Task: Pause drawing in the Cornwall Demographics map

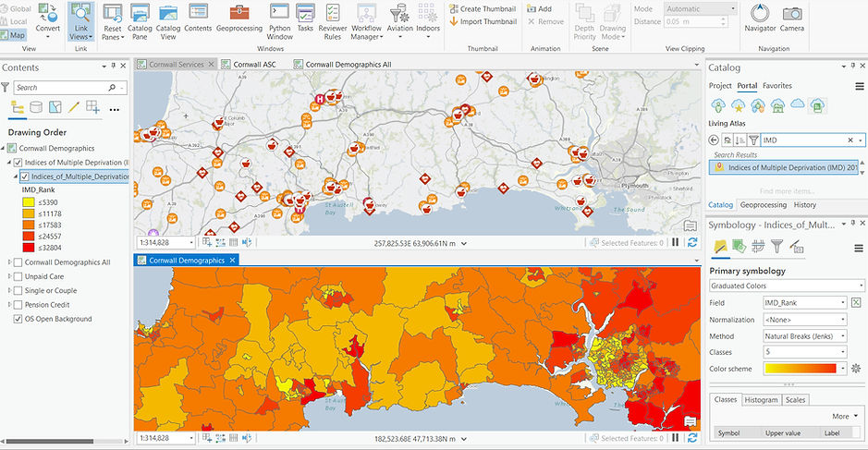Action: [676, 438]
